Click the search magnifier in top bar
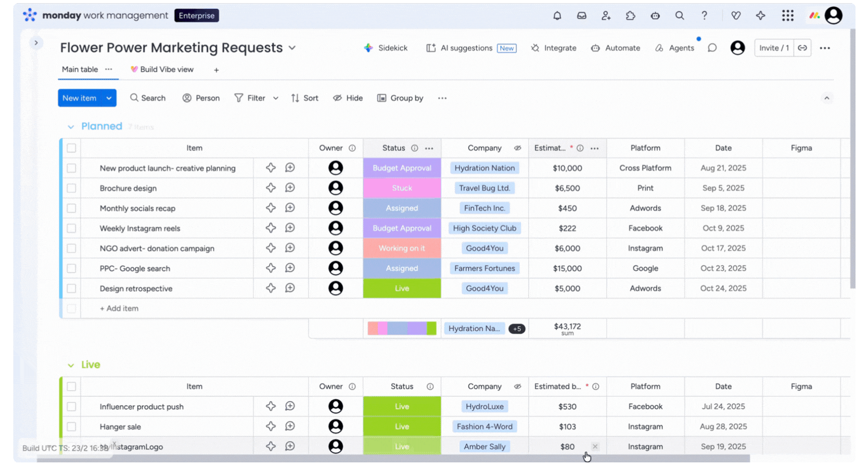 coord(679,16)
